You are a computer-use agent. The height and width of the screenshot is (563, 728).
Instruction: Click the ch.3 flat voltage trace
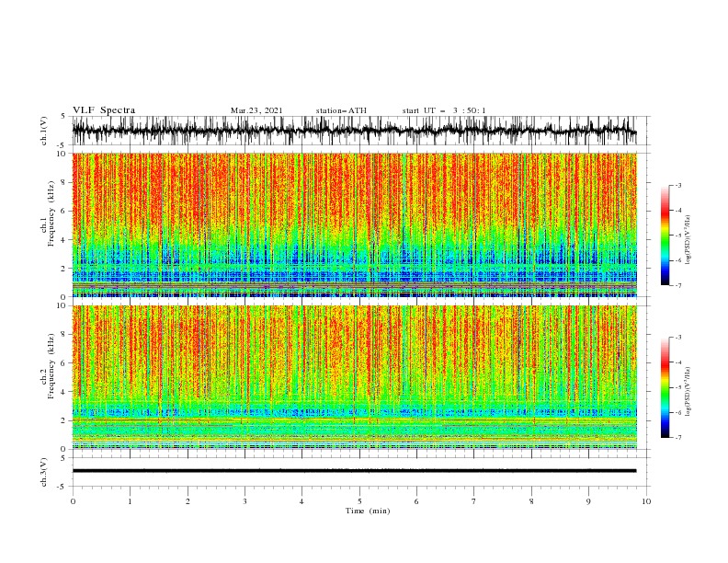pyautogui.click(x=355, y=471)
